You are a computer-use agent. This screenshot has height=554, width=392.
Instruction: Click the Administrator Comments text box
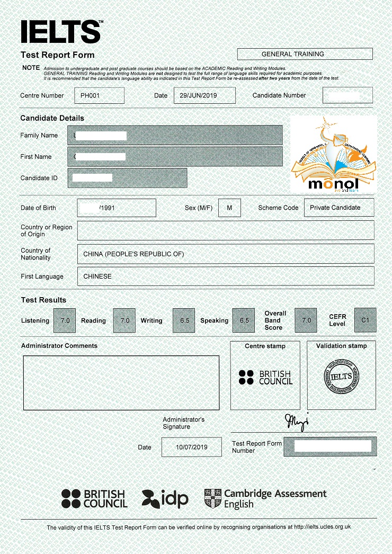coord(121,383)
